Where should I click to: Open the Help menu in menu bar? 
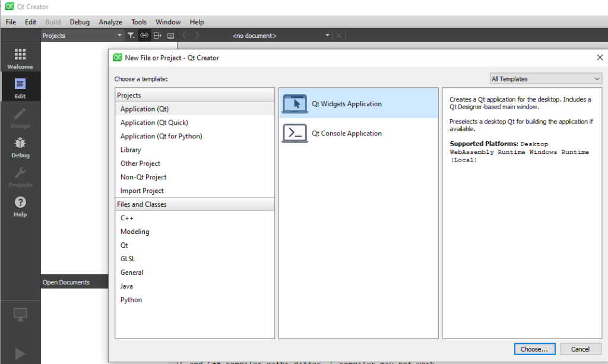pyautogui.click(x=197, y=22)
